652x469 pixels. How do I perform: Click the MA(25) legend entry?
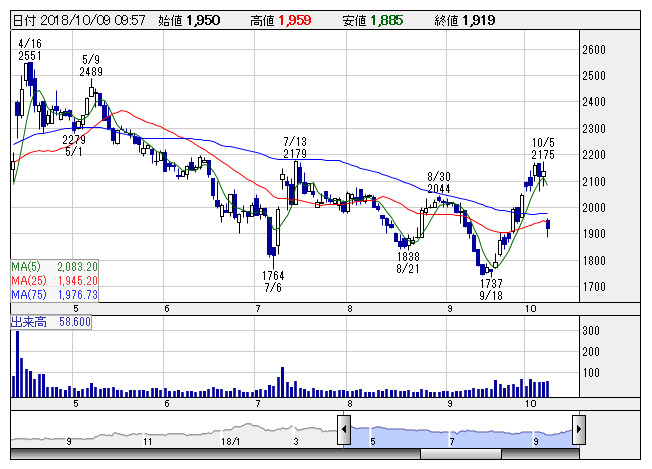(53, 281)
